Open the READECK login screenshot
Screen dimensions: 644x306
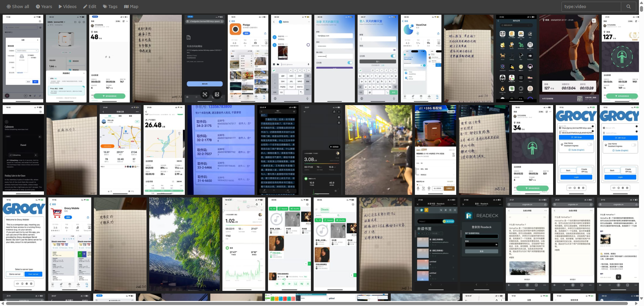[482, 244]
